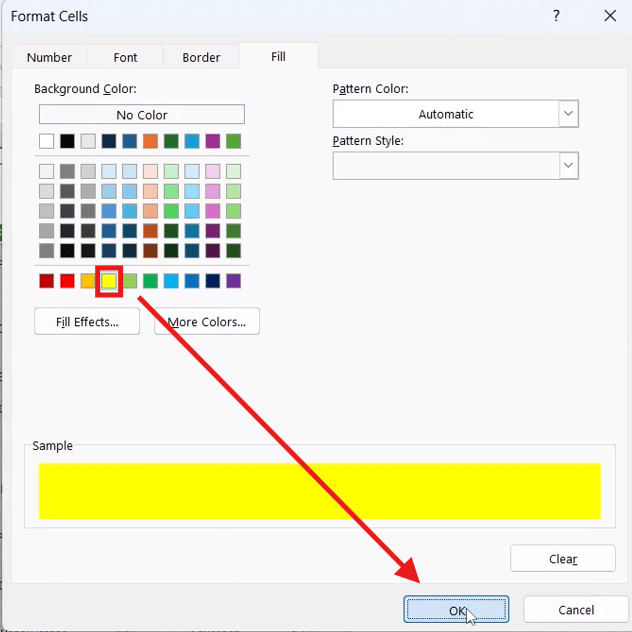This screenshot has width=632, height=632.
Task: Expand the Pattern Style dropdown arrow
Action: click(x=568, y=165)
